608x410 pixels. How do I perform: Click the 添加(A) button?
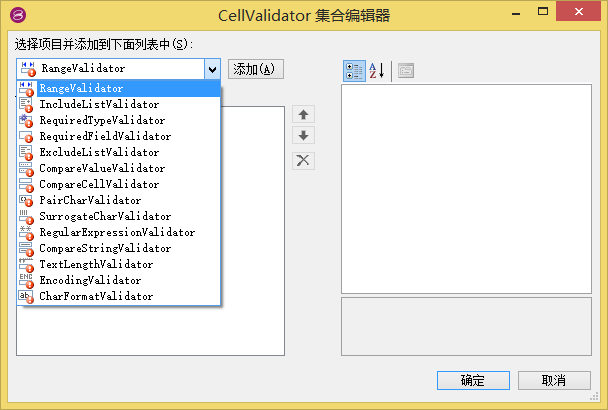(257, 69)
